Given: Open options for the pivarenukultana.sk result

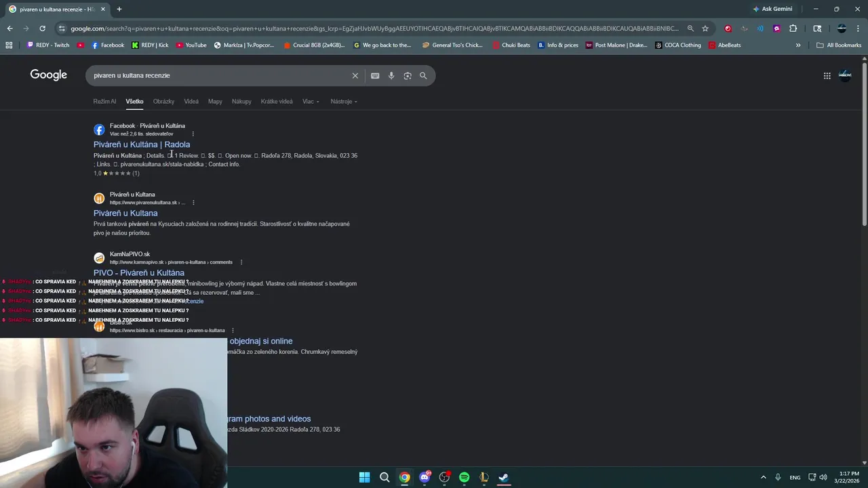Looking at the screenshot, I should coord(193,203).
